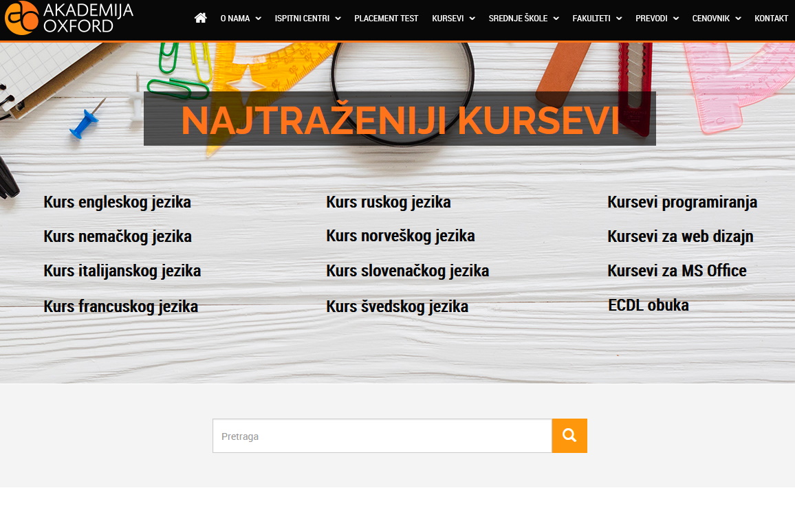Open Kurs engleskog jezika link
Image resolution: width=795 pixels, height=532 pixels.
pos(117,202)
